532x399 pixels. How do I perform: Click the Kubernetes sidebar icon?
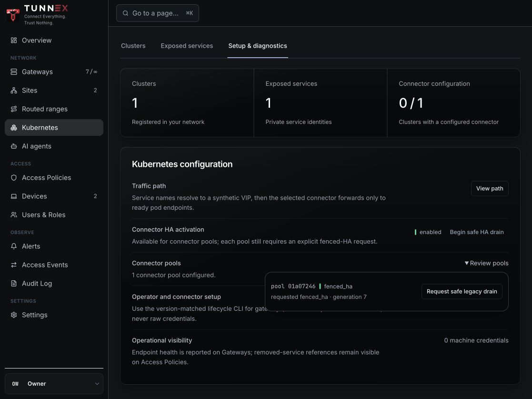click(x=13, y=128)
